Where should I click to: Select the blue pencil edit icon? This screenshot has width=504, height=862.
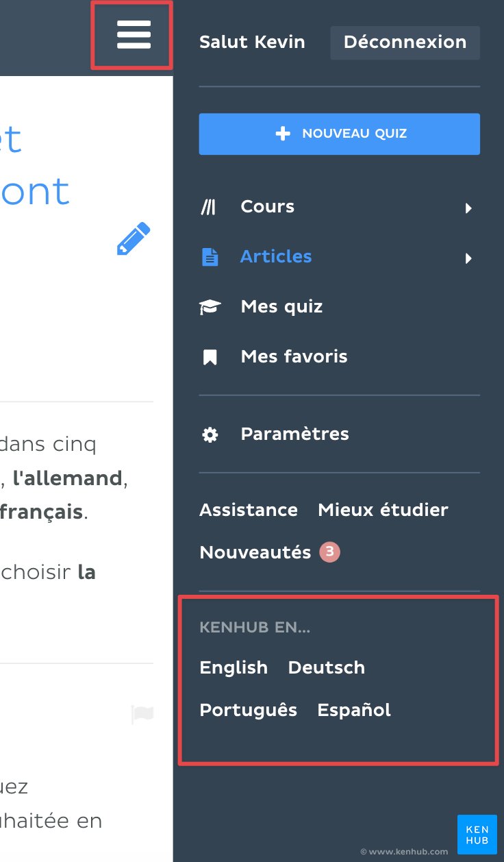click(x=134, y=239)
